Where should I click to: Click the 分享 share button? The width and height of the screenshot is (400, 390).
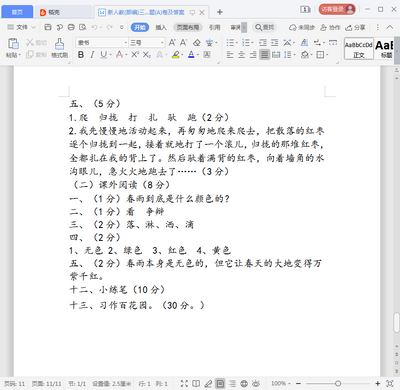point(355,27)
